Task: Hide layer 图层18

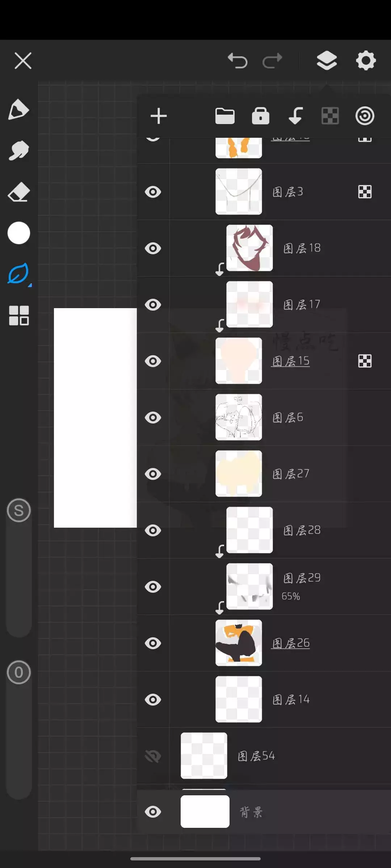Action: (x=153, y=248)
